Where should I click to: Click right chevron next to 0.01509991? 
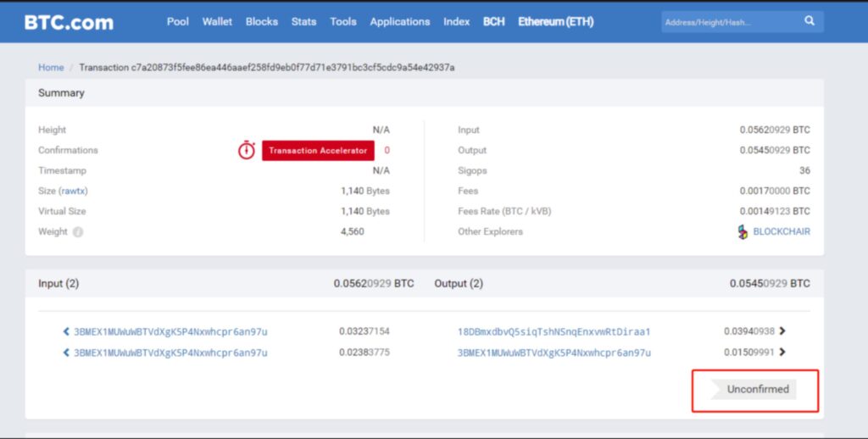pyautogui.click(x=782, y=352)
